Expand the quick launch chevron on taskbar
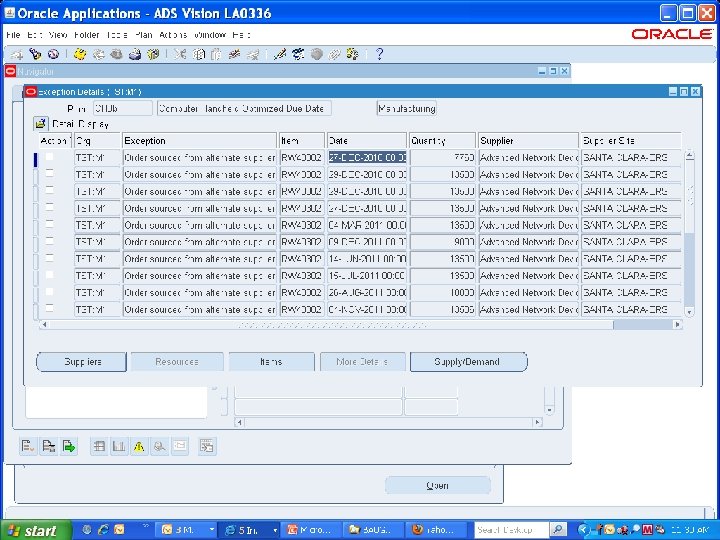 [146, 526]
